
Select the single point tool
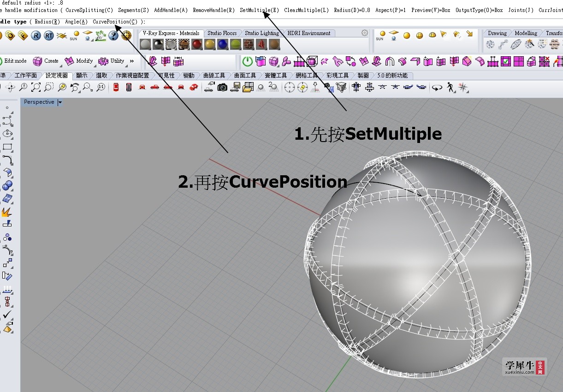click(7, 108)
